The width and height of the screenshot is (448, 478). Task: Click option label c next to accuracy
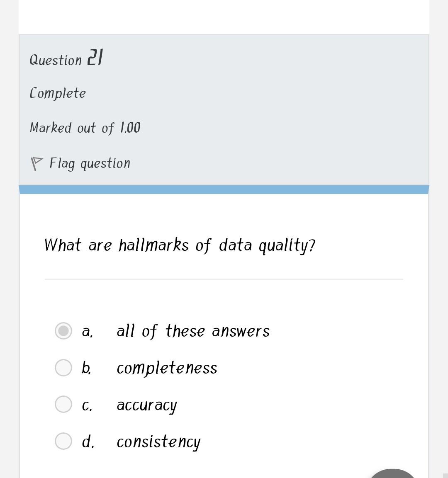pos(86,404)
